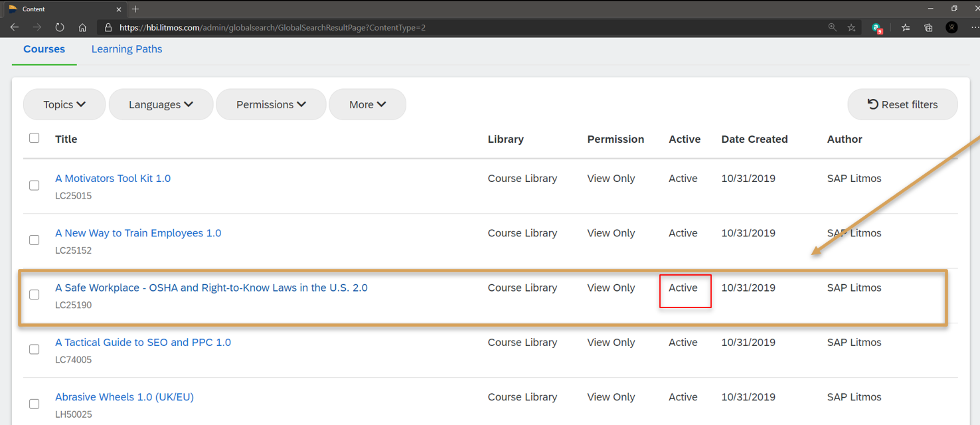
Task: Select the A Tactical Guide to SEO checkbox
Action: 35,349
